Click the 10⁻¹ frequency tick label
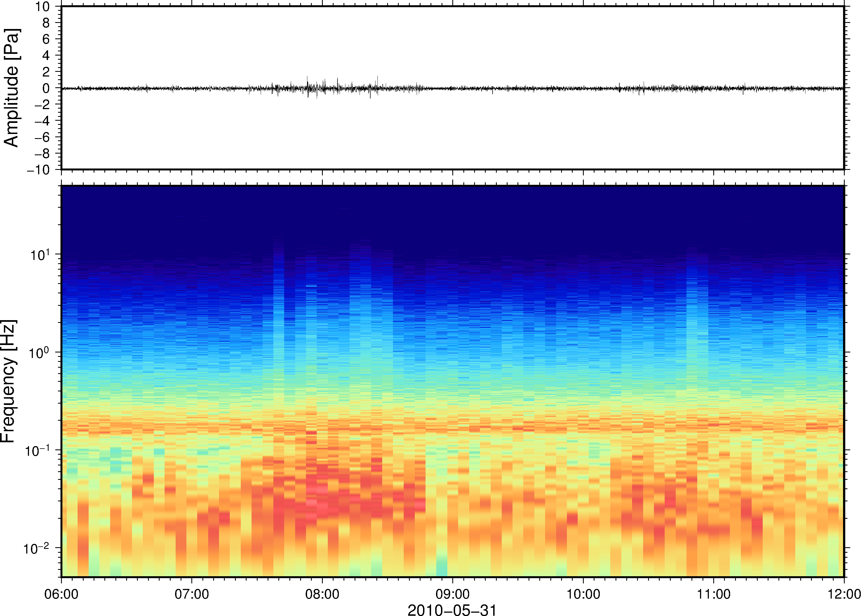The width and height of the screenshot is (861, 616). click(x=38, y=450)
